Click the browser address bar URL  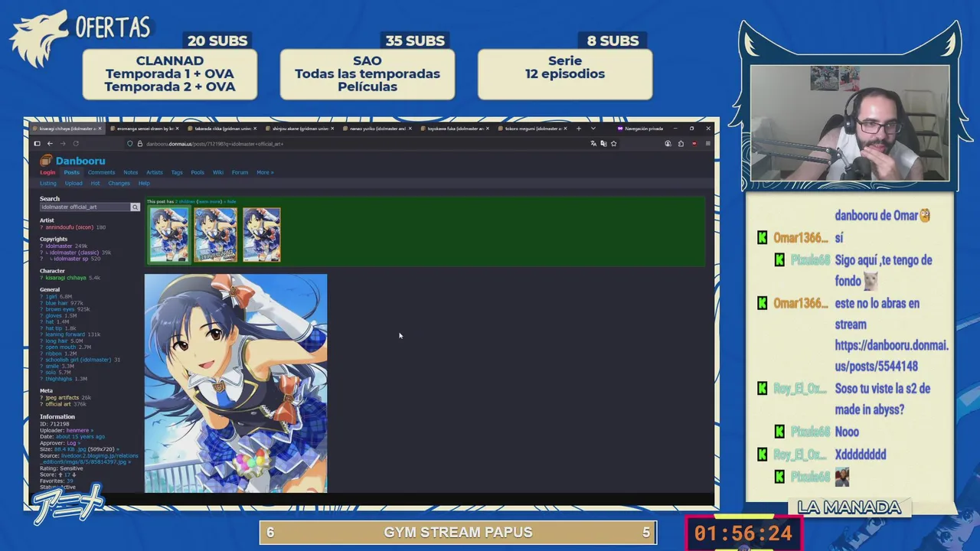tap(214, 144)
